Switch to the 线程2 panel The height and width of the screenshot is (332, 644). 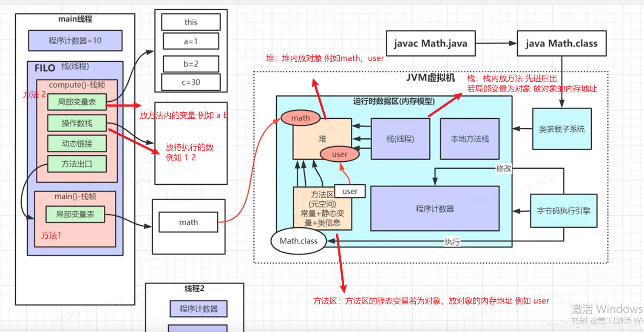click(195, 288)
